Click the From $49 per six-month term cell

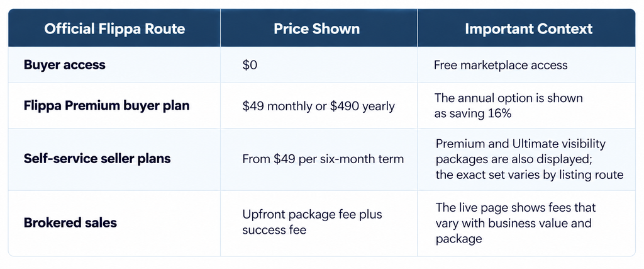(323, 159)
